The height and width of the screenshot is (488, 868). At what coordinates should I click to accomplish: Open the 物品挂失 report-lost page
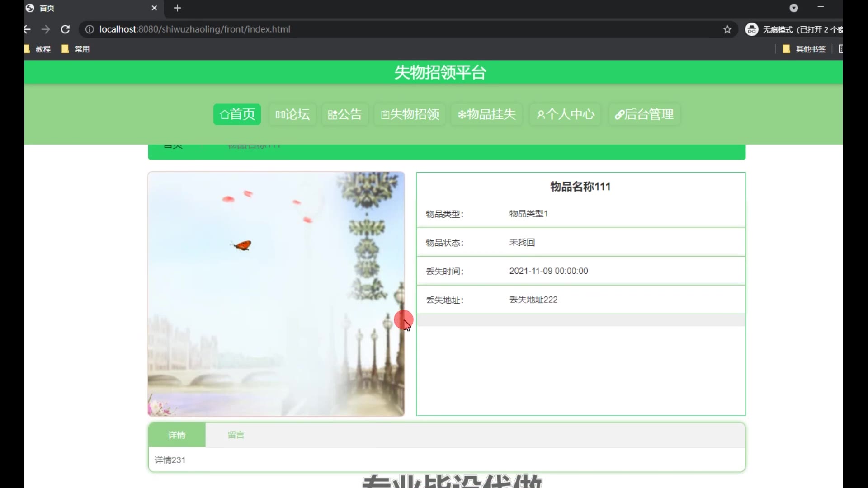coord(486,114)
